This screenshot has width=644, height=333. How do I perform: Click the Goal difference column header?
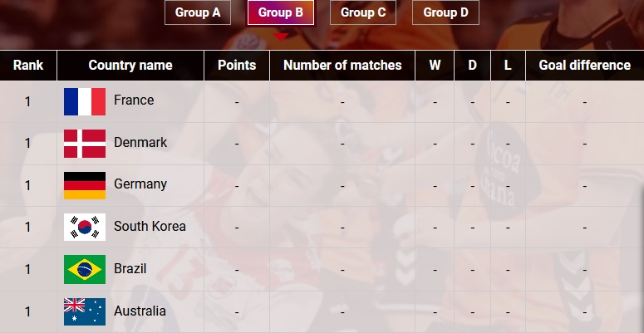tap(585, 66)
